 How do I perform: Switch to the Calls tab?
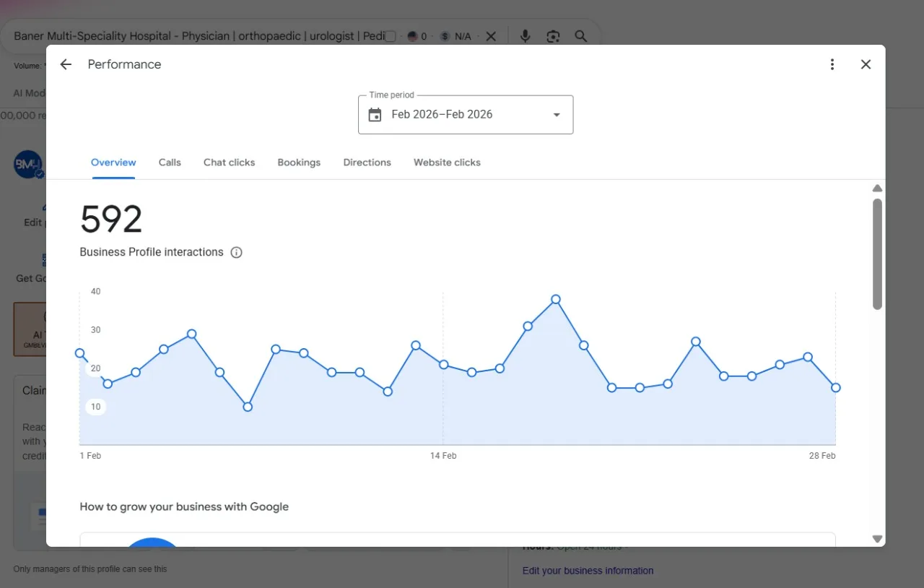(x=170, y=163)
